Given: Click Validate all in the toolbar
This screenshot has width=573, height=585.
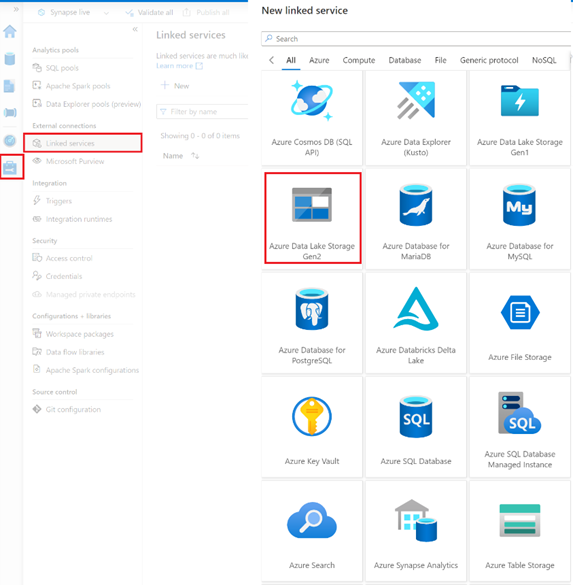Looking at the screenshot, I should click(150, 13).
